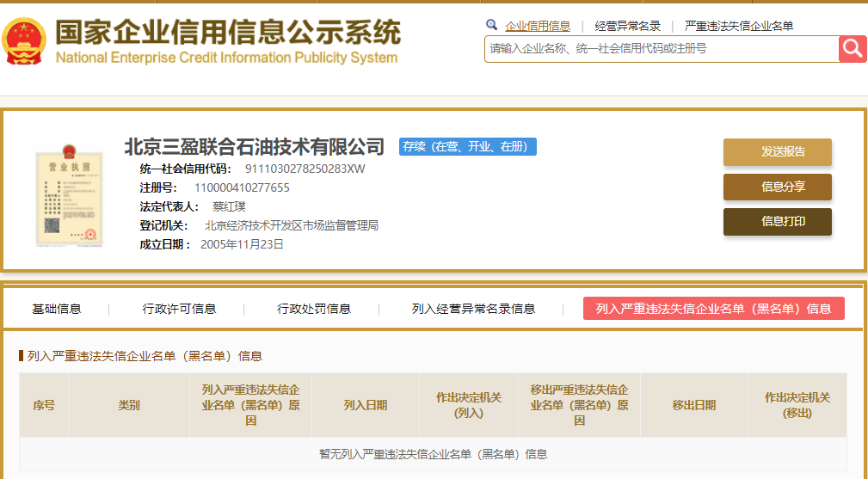
Task: Click the 列入严重违法失信企业名单（黑名单）原因 column header
Action: coord(251,405)
